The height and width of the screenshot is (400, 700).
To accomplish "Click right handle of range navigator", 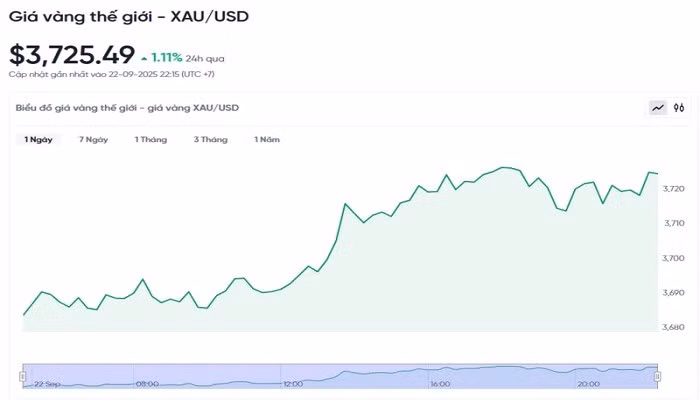I will [657, 376].
